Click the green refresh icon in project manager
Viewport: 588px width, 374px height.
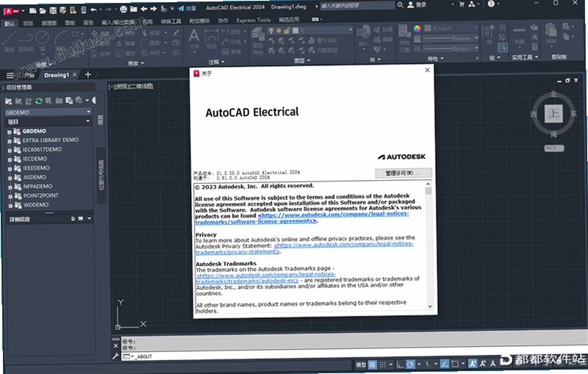pos(39,101)
